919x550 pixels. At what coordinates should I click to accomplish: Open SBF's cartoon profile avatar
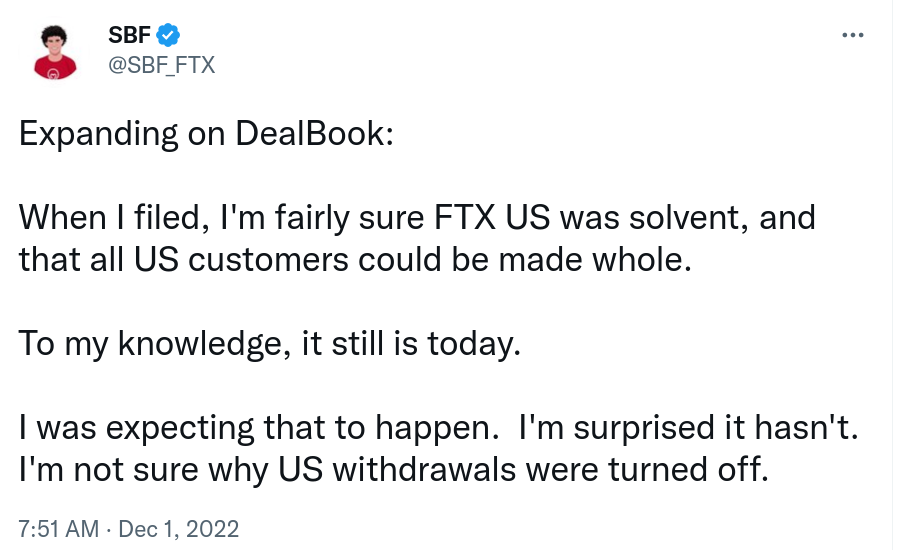click(55, 52)
